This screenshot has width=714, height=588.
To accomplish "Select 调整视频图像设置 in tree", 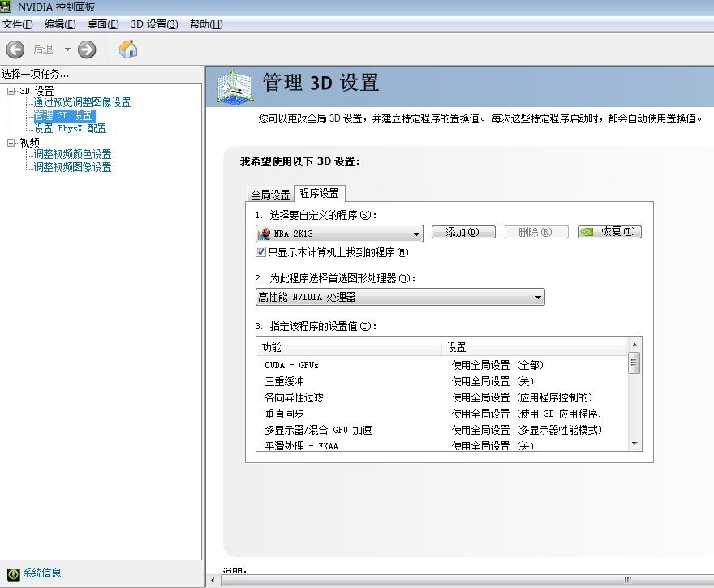I will pos(72,167).
